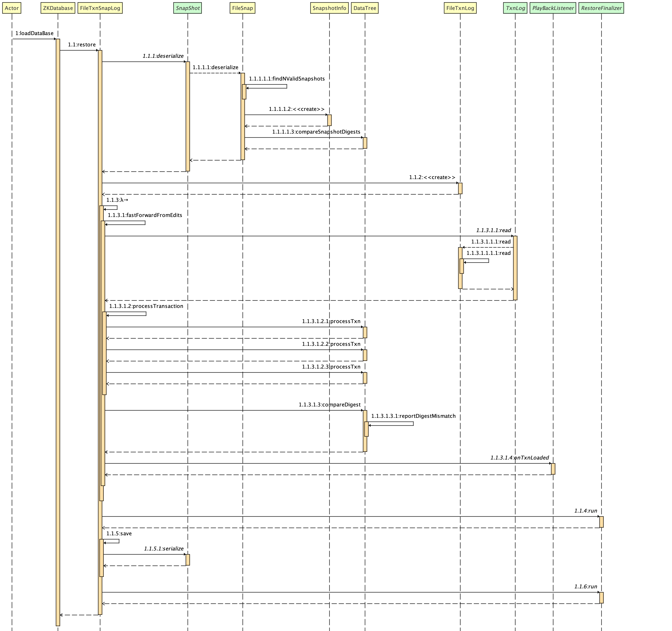The height and width of the screenshot is (631, 672).
Task: Select the FileTxnSnapLog lifeline header
Action: point(100,7)
